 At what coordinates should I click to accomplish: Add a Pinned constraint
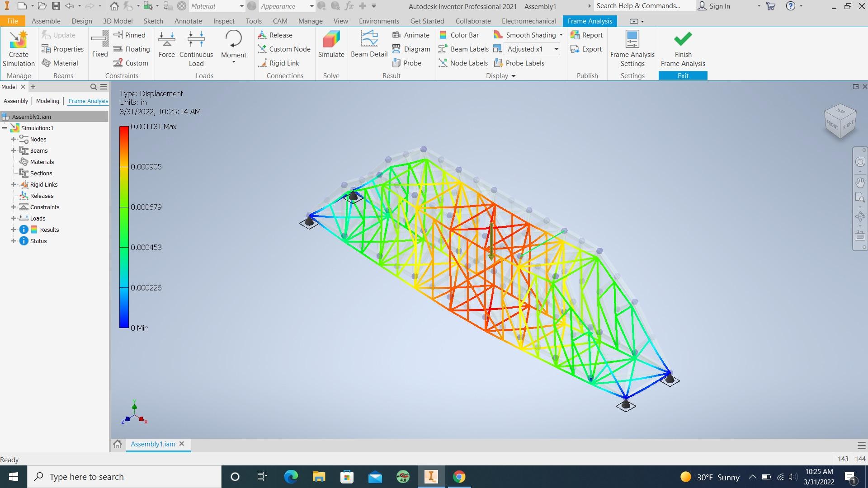(129, 35)
